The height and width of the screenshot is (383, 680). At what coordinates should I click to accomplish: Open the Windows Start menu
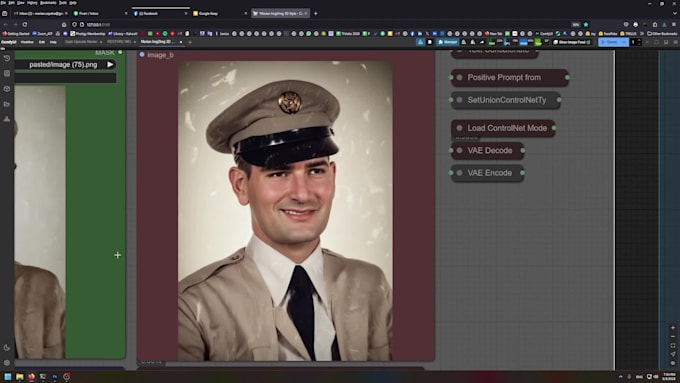(8, 376)
